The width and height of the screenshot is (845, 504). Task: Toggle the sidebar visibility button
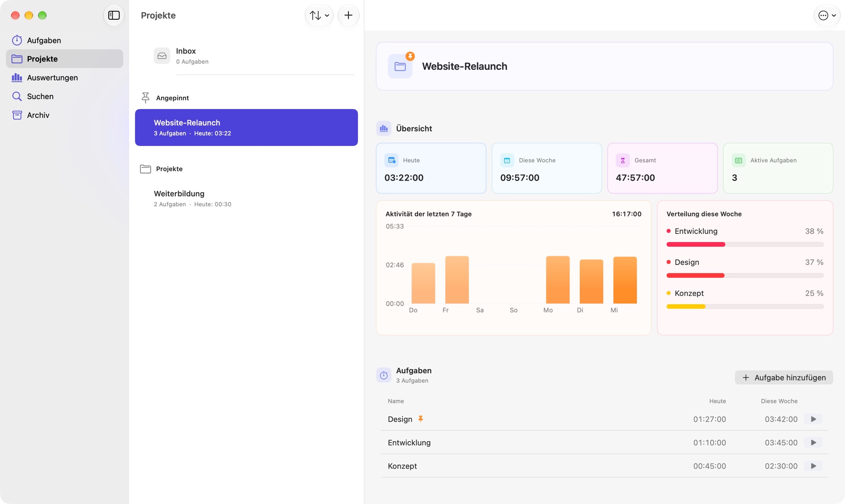coord(114,15)
